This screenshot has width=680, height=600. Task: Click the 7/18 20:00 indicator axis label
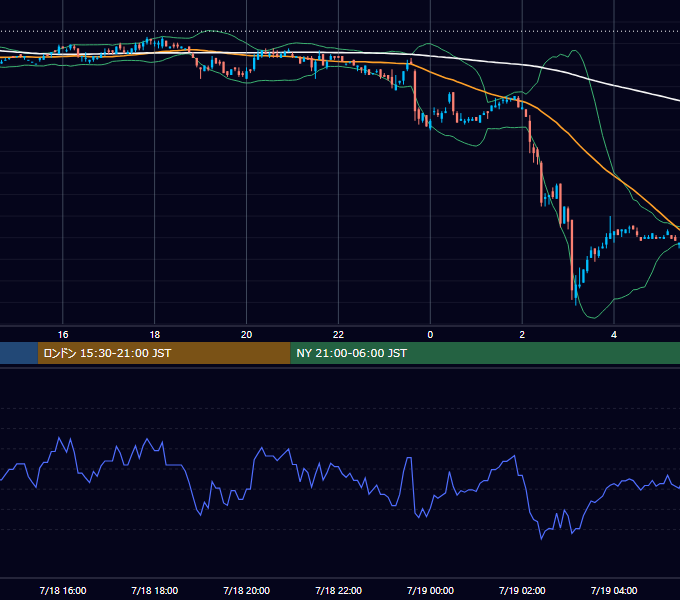coord(246,590)
